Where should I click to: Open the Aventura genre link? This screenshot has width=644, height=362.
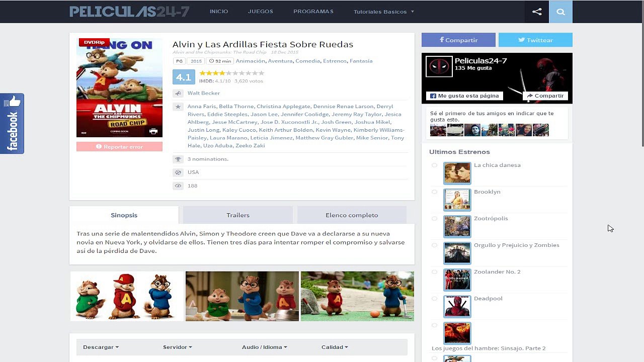click(x=280, y=61)
